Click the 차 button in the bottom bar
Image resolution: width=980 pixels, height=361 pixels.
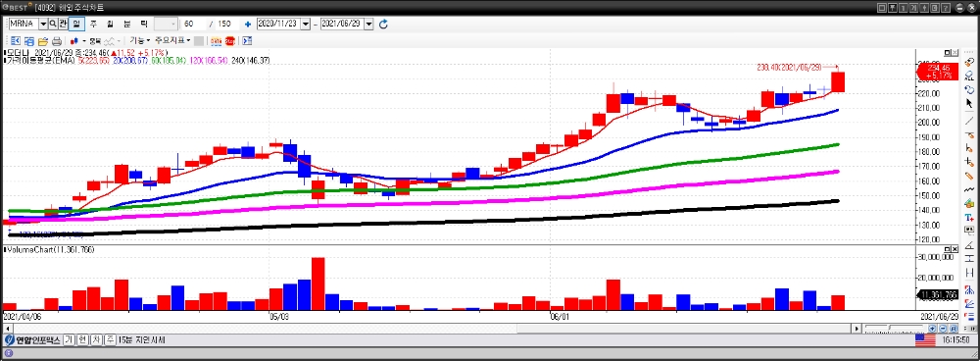[x=96, y=340]
